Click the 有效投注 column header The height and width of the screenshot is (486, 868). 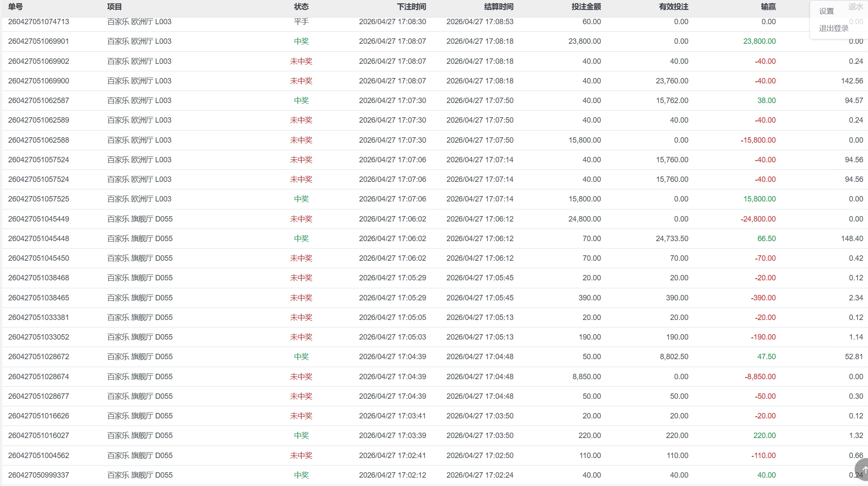point(673,7)
